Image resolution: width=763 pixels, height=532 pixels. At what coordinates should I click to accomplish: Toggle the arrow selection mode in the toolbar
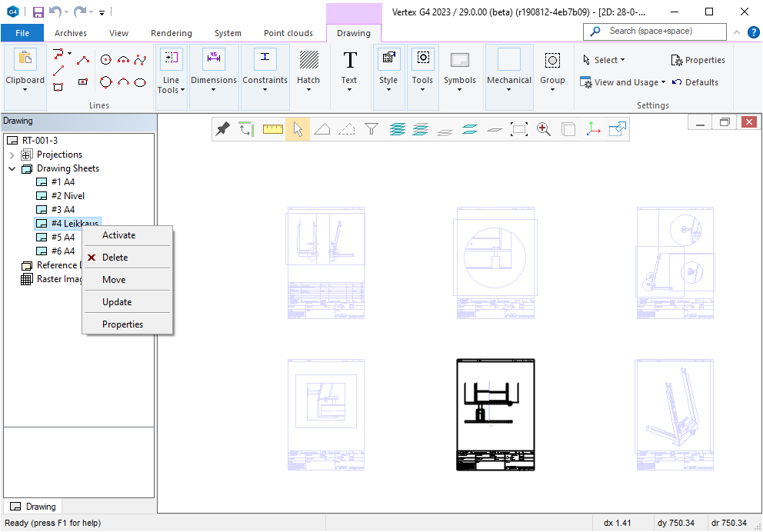298,130
